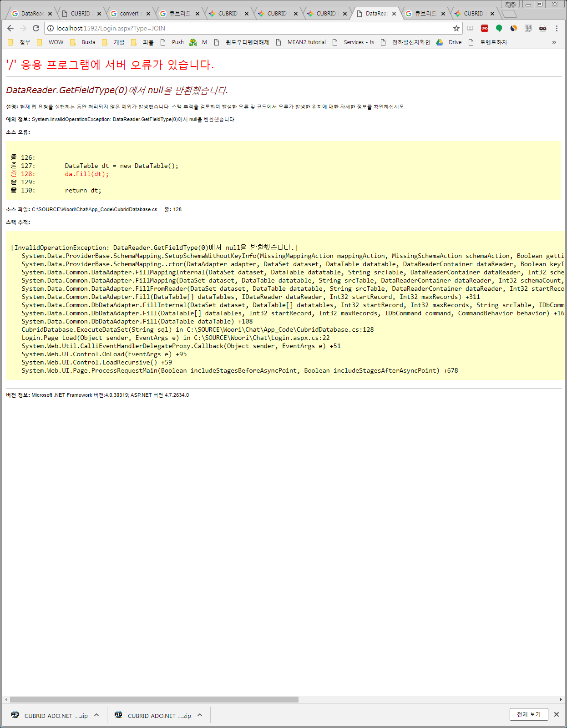
Task: Reload the current page
Action: tap(36, 28)
